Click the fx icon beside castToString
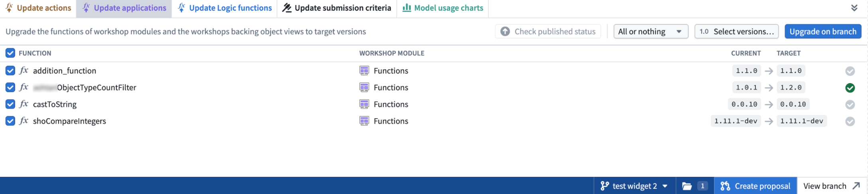Screen dimensions: 868x194 pyautogui.click(x=24, y=104)
